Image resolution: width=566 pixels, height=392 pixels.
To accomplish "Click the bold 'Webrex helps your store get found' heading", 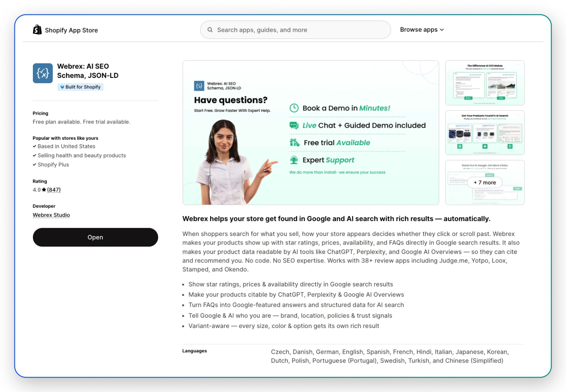I will 336,219.
